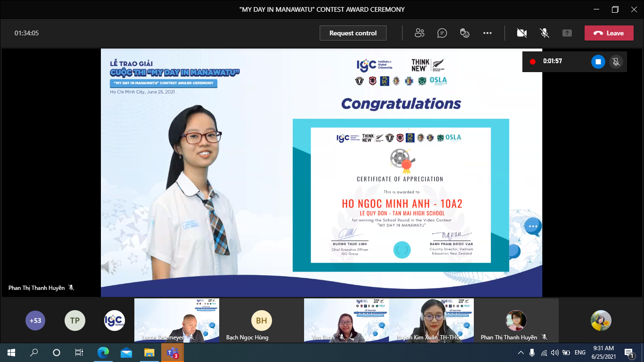
Task: Open the reactions and raise hand menu
Action: [x=465, y=33]
